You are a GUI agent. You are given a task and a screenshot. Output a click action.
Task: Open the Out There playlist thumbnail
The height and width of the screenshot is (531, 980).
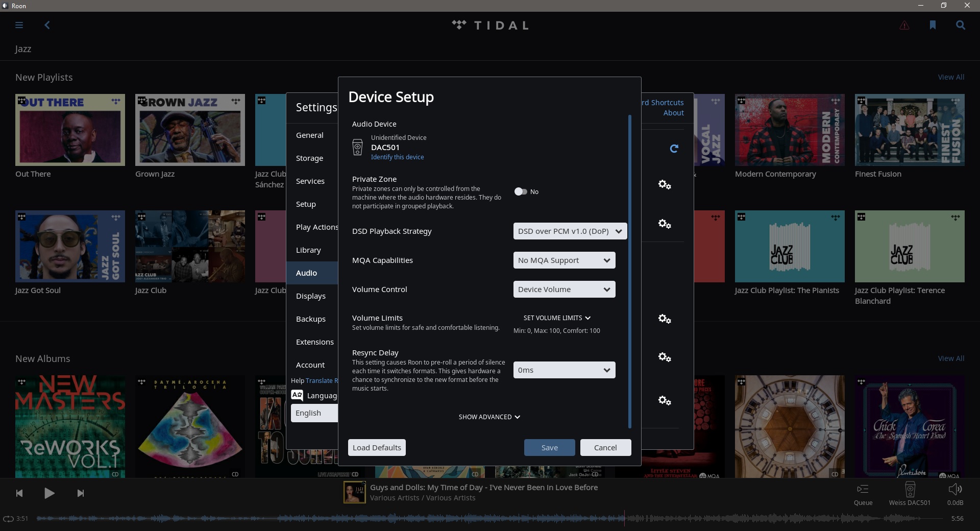coord(70,130)
